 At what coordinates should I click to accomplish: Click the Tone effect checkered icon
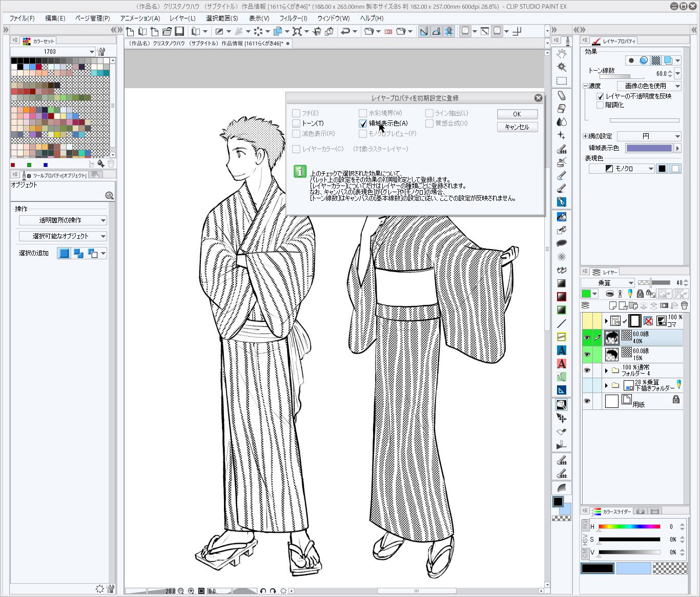656,60
